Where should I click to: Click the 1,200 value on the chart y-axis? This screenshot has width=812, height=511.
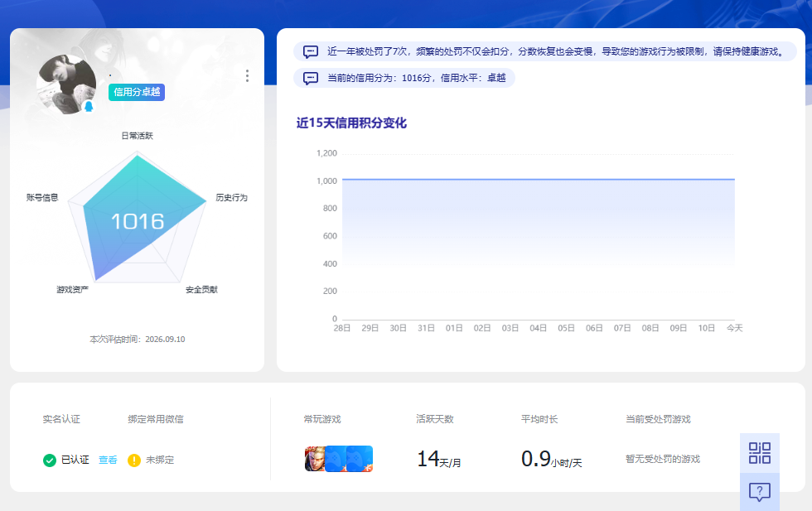tap(326, 153)
